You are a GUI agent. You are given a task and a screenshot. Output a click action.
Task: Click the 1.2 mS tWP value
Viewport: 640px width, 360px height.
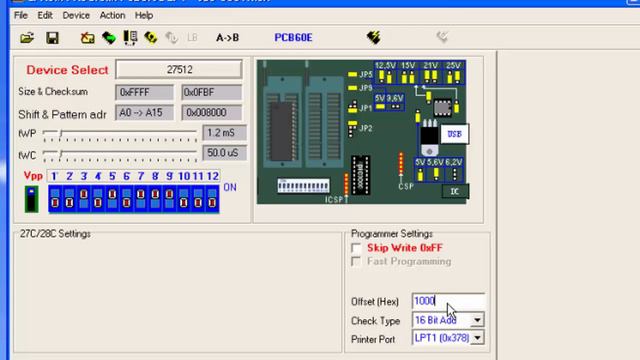point(224,133)
